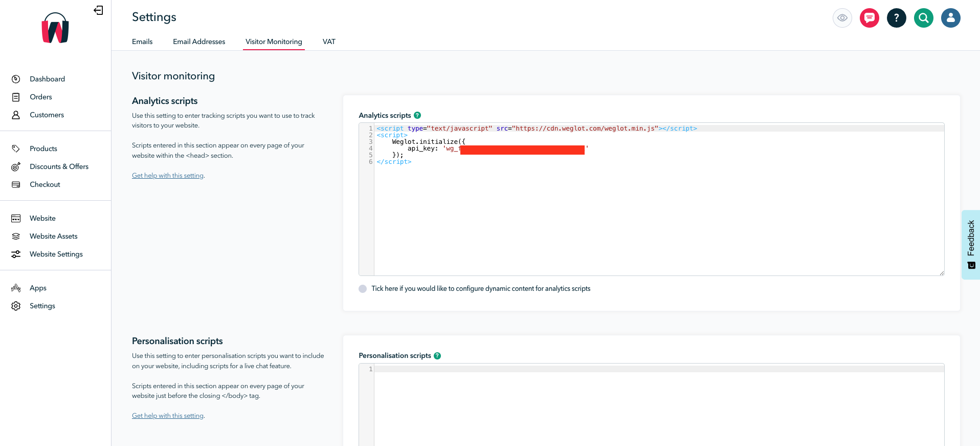Open Checkout from the sidebar

tap(45, 184)
